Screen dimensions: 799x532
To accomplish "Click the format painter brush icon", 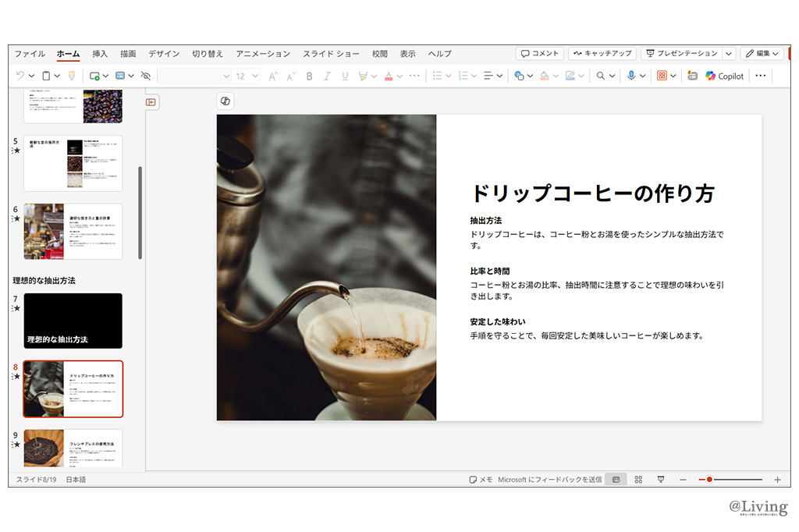I will click(72, 76).
